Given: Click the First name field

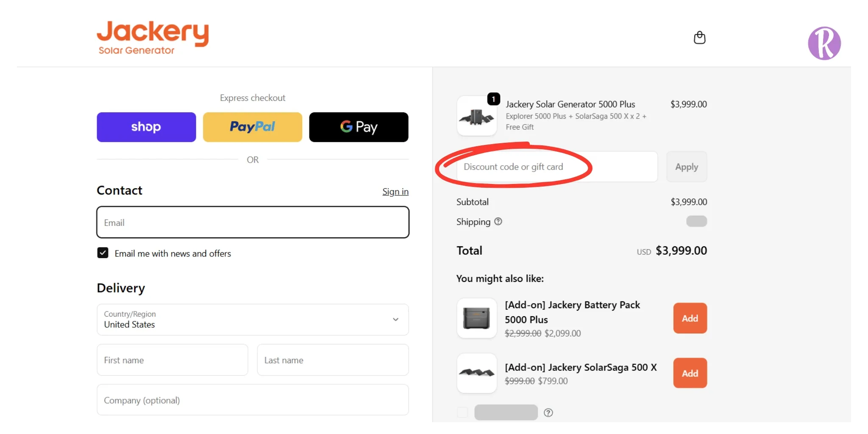Looking at the screenshot, I should tap(172, 360).
